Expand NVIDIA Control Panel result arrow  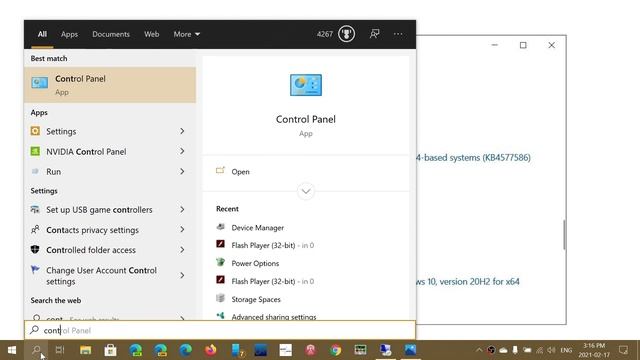(x=182, y=151)
